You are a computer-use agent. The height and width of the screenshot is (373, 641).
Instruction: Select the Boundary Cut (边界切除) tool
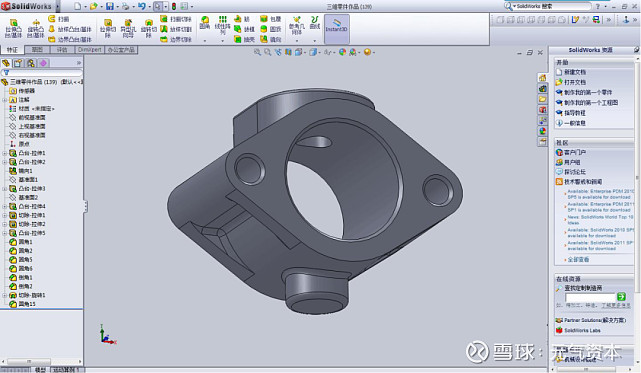pyautogui.click(x=175, y=39)
